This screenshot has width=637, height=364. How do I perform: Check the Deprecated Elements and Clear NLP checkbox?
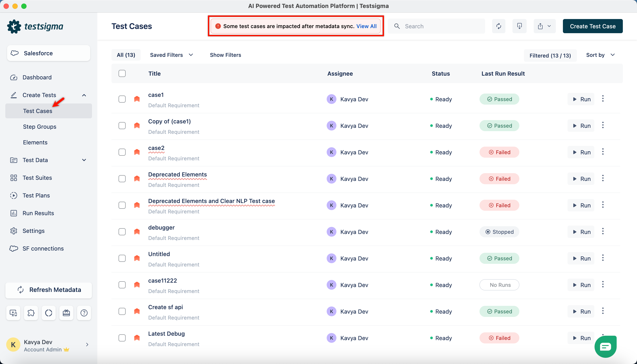tap(122, 205)
